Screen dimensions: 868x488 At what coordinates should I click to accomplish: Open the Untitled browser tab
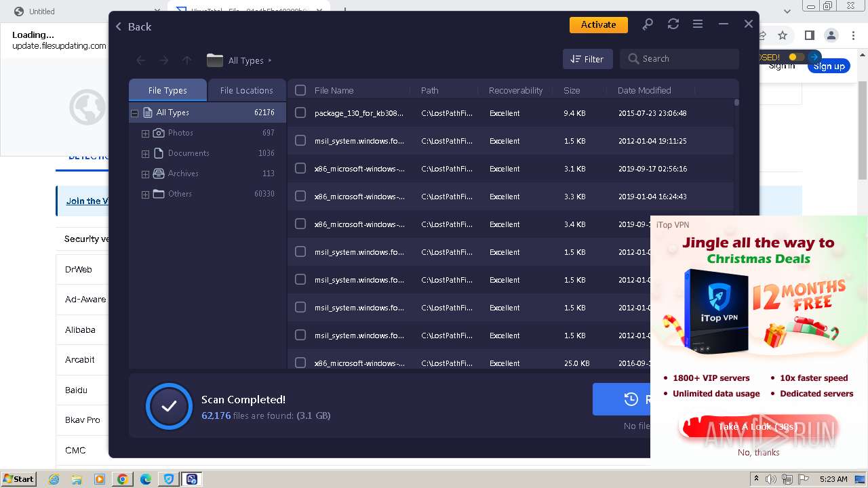point(42,12)
